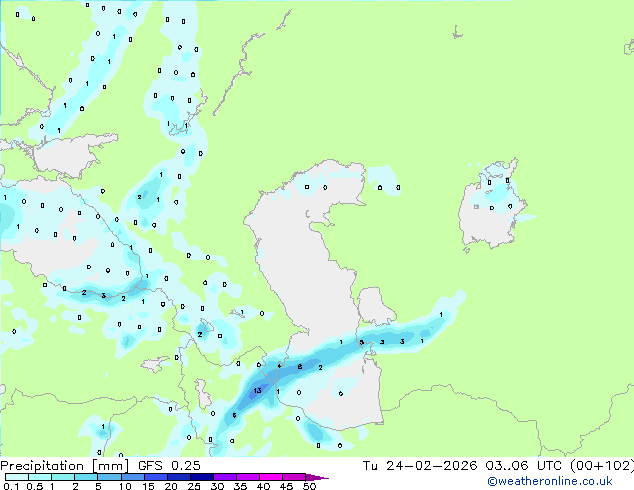
Task: Click the '50' legend scale label
Action: coord(309,486)
